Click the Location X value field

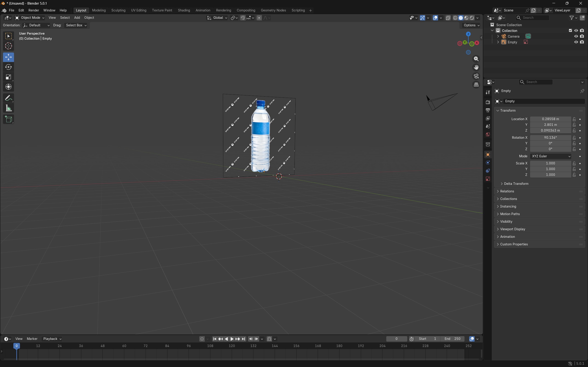tap(550, 119)
